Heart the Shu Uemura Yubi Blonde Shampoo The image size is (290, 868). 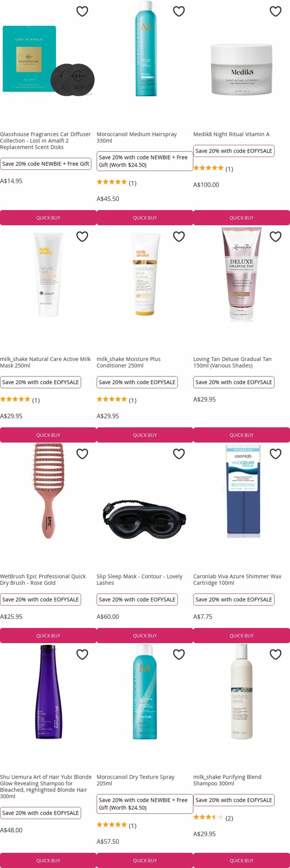(82, 654)
